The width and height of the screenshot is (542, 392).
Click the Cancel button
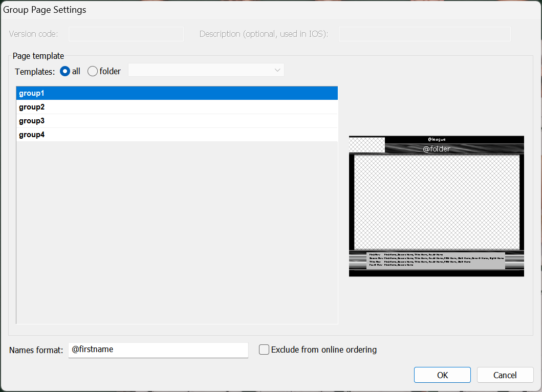coord(505,375)
